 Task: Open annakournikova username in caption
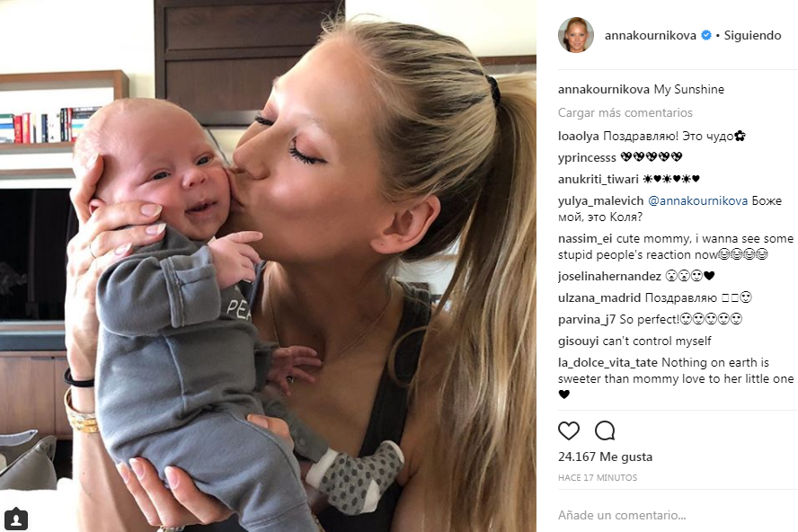click(604, 89)
